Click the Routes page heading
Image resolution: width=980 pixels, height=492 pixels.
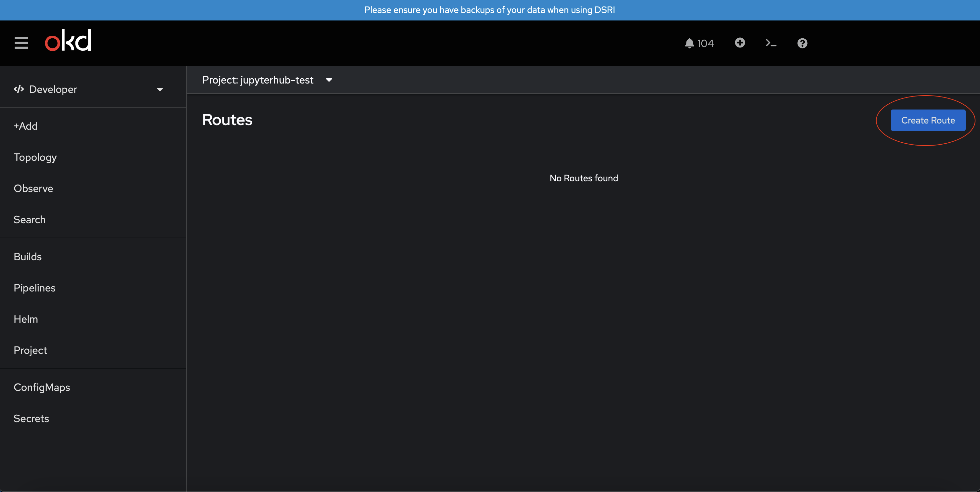point(227,120)
